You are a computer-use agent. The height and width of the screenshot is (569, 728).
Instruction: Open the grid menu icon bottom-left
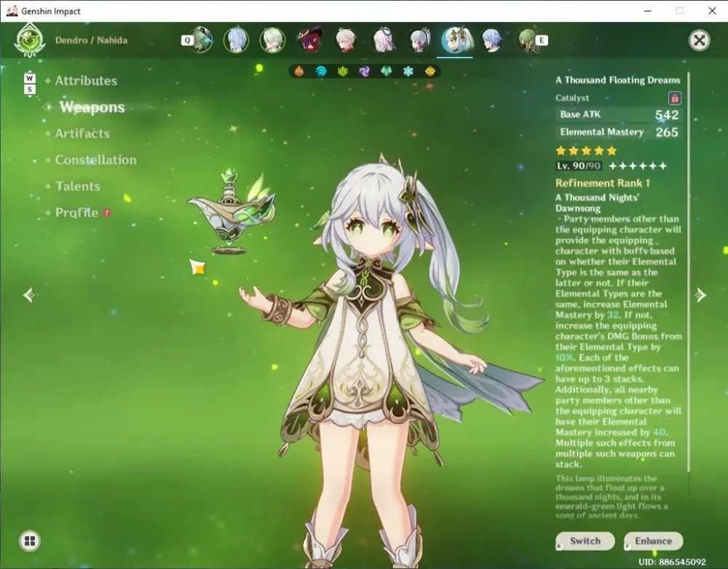[30, 541]
